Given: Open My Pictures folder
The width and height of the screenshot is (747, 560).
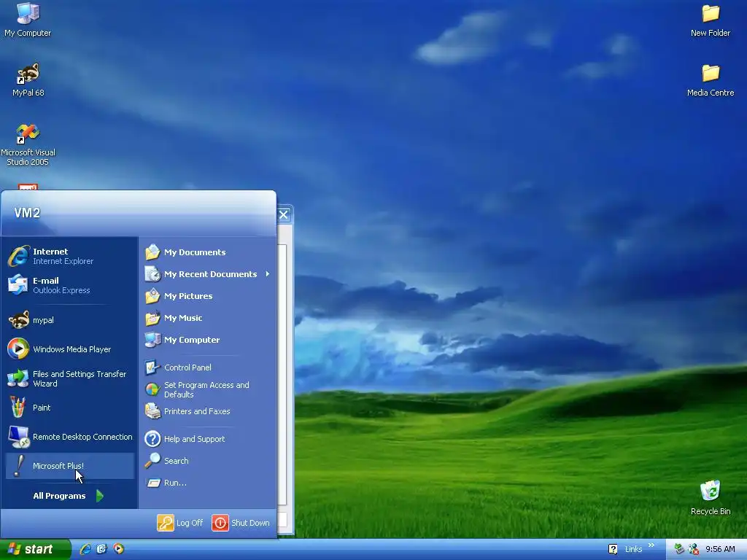Looking at the screenshot, I should coord(207,296).
